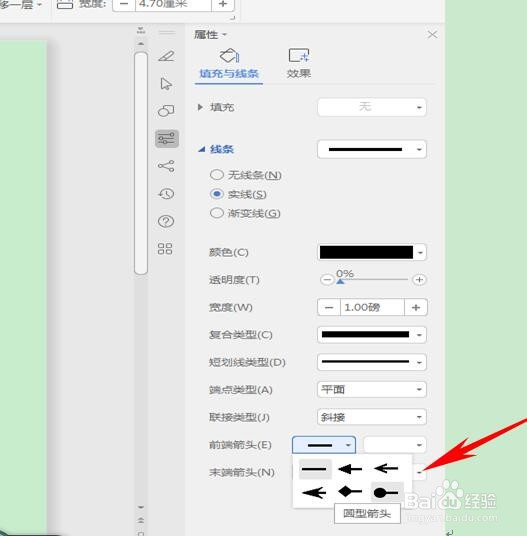Open the 线条 line style preview dropdown
The image size is (527, 536).
click(372, 149)
